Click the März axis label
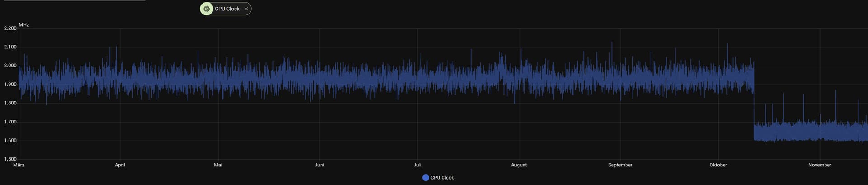 [x=19, y=165]
